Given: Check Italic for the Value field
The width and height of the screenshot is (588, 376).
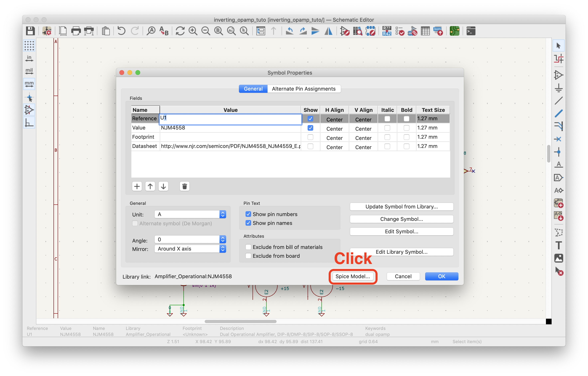Looking at the screenshot, I should [x=387, y=128].
